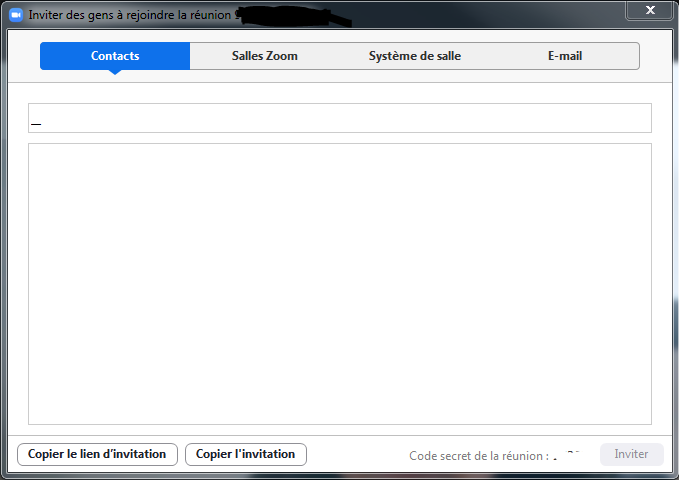
Task: Click the pointer arrow beneath Contacts tab
Action: [115, 73]
